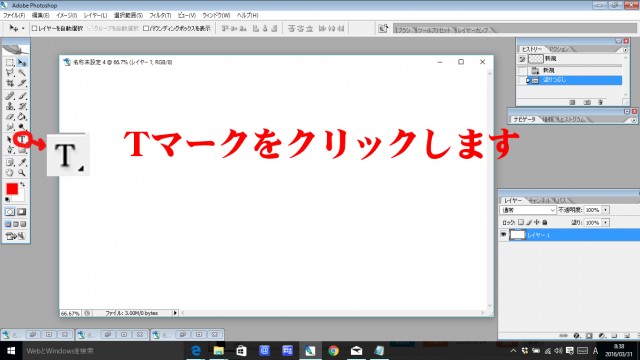Switch to the チャンネル tab

(x=539, y=200)
